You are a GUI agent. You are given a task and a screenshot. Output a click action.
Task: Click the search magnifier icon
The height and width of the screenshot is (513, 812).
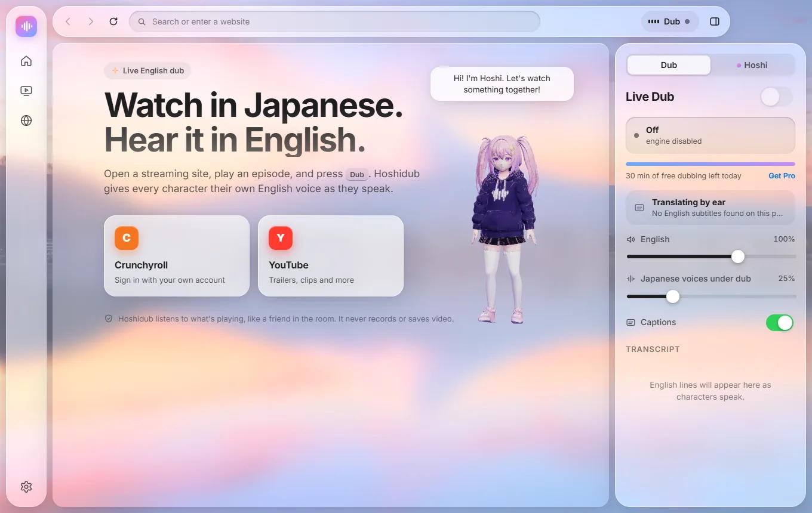point(142,21)
